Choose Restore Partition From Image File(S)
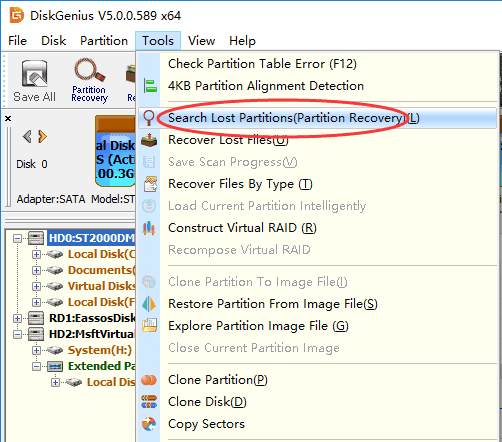The height and width of the screenshot is (442, 502). pos(317,304)
